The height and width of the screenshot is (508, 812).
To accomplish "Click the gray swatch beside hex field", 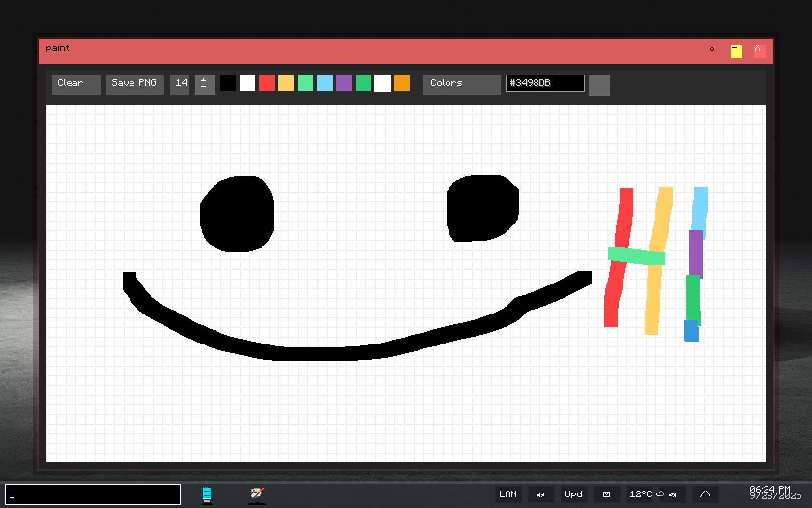I will 599,85.
